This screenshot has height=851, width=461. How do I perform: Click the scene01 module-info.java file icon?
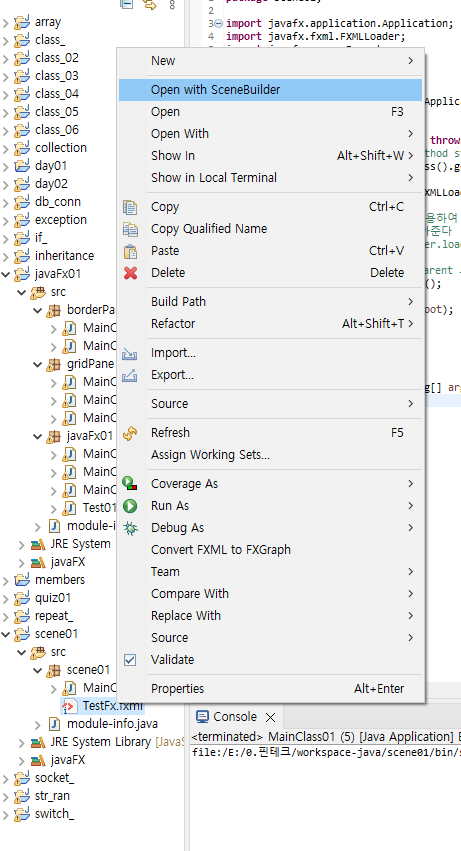click(x=54, y=724)
